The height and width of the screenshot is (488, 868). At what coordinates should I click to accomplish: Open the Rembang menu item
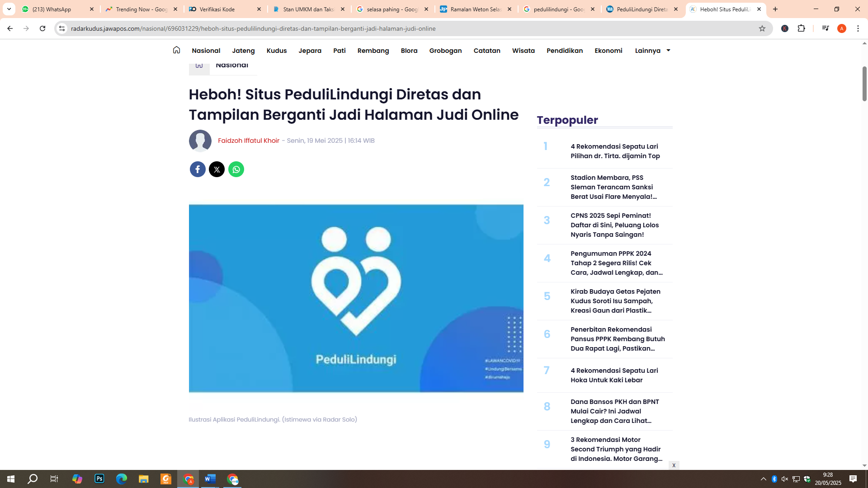[x=373, y=51]
